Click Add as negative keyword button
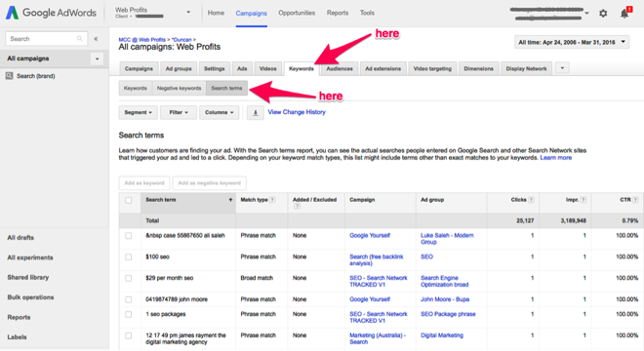 210,183
